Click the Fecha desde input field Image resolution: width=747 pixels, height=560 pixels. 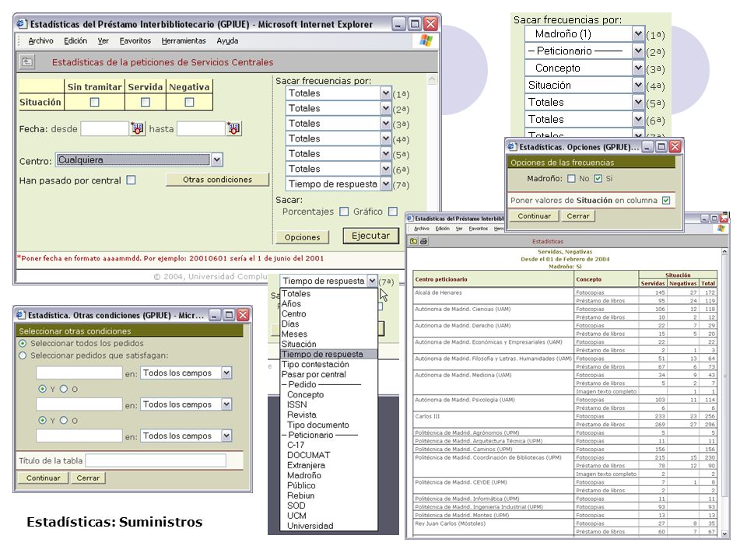pos(105,128)
